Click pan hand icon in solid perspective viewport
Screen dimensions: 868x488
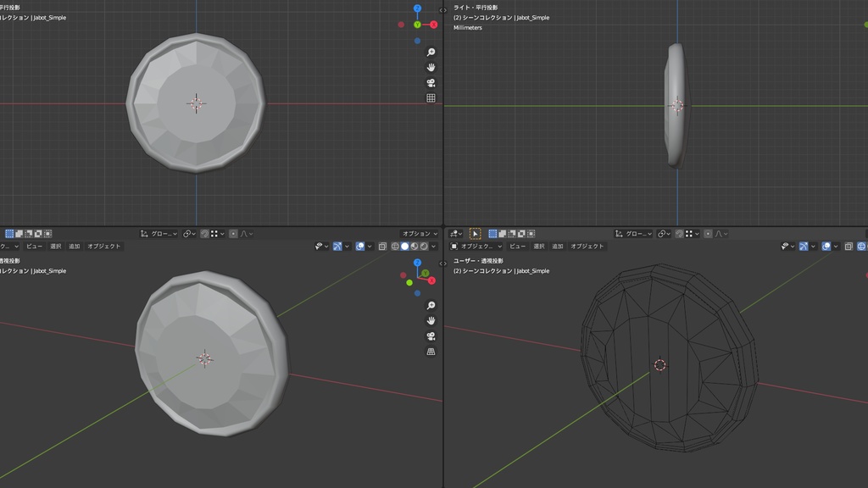431,321
